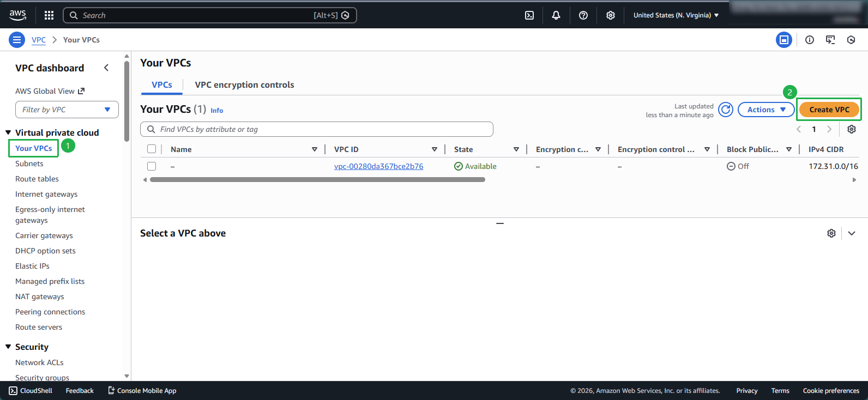Viewport: 868px width, 400px height.
Task: Open the vpc-00280da367bce2b76 link
Action: coord(378,166)
